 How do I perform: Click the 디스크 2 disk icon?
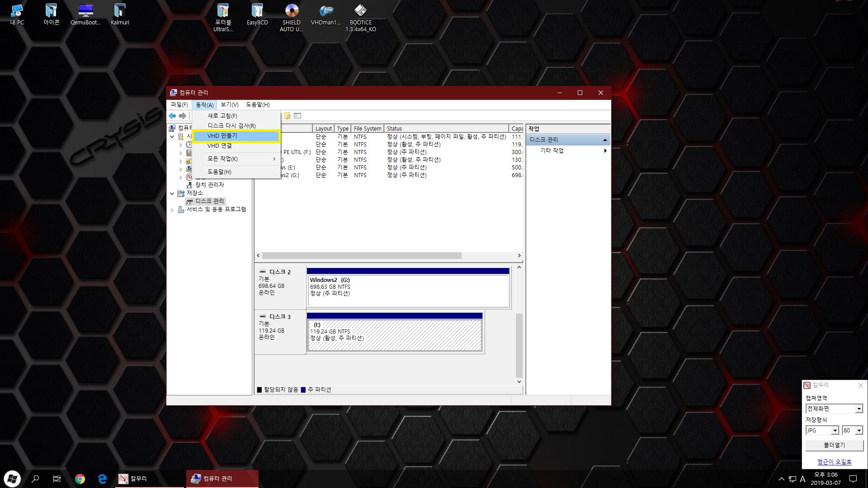point(263,272)
